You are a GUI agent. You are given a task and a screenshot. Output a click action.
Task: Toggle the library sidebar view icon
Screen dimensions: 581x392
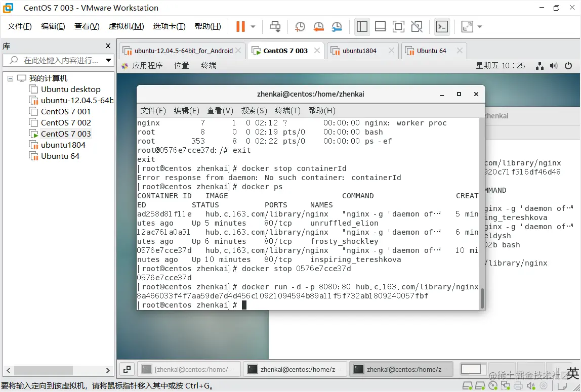(362, 26)
